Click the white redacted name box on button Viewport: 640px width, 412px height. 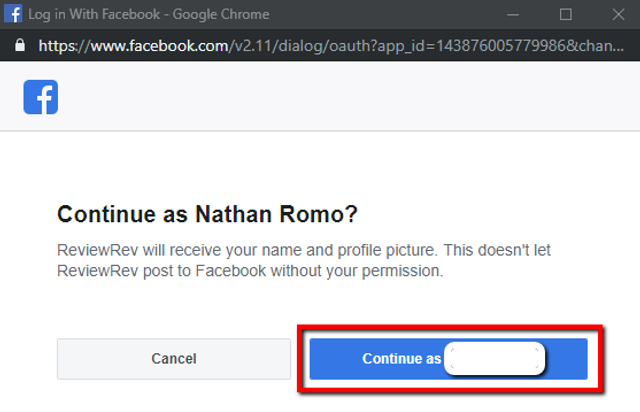pos(494,359)
